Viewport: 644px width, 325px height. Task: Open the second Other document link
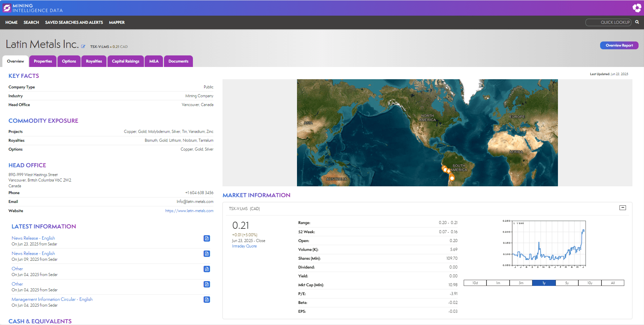(17, 284)
